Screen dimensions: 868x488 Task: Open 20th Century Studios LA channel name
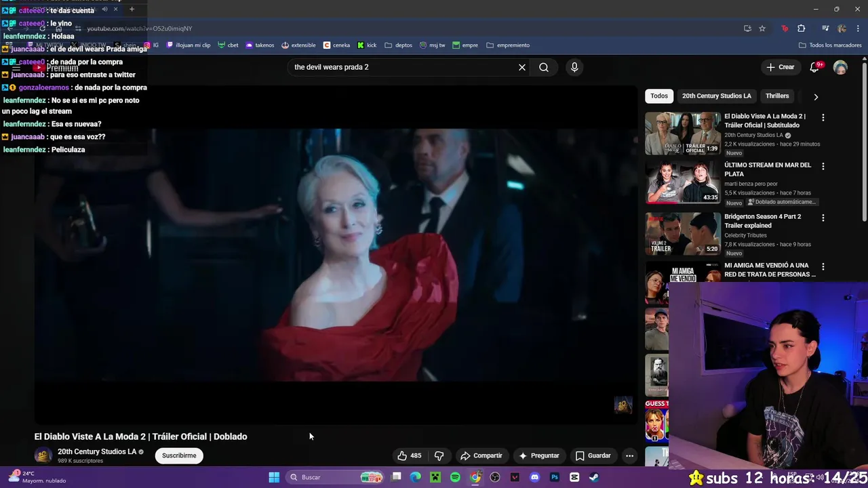click(97, 451)
